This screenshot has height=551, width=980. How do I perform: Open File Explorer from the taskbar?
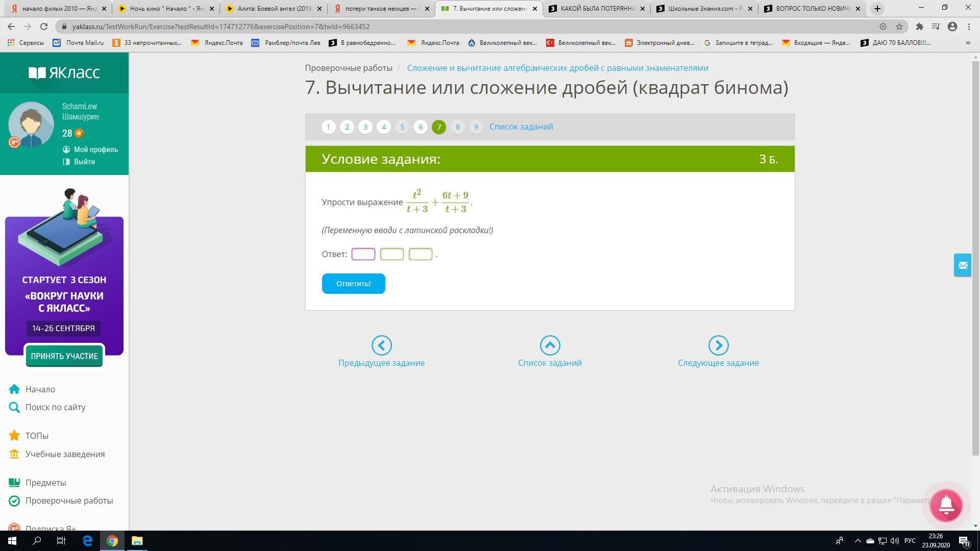(x=137, y=541)
